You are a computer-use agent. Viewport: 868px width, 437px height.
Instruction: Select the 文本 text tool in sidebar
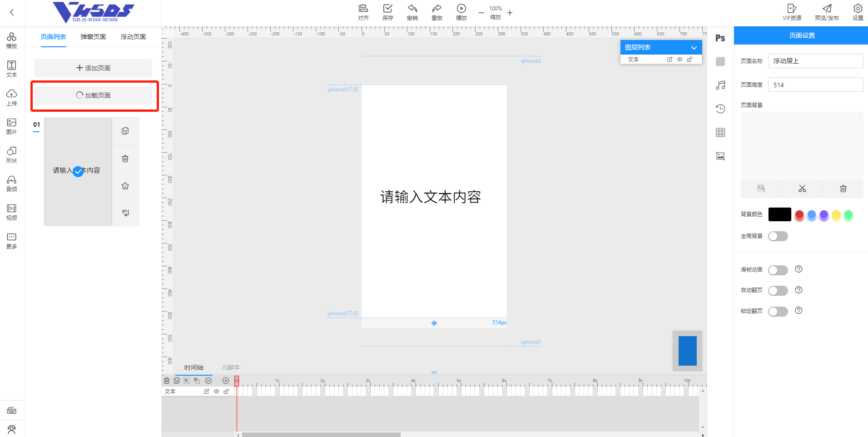pyautogui.click(x=12, y=69)
